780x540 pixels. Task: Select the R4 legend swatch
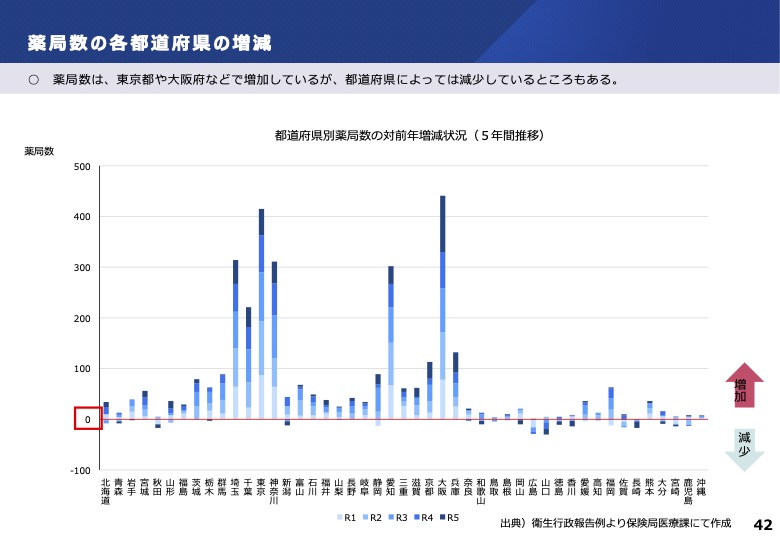417,518
